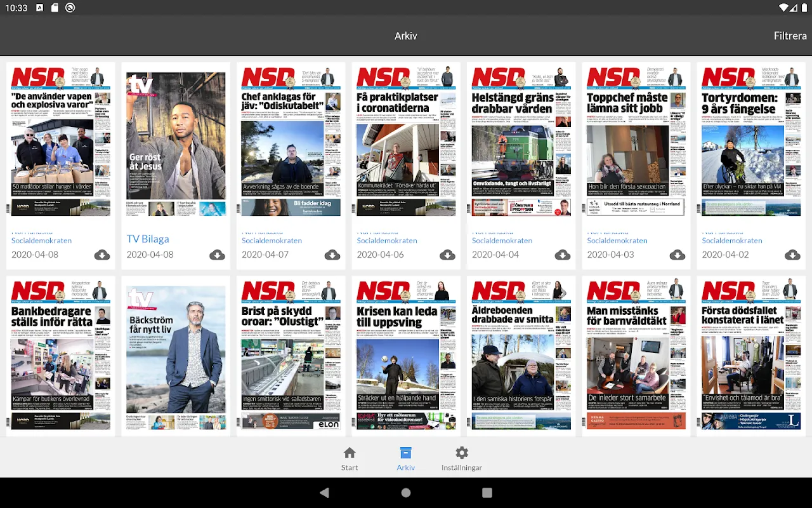Tap Socialdemokraten title above 2020-04-03 date
This screenshot has height=508, width=812.
617,241
